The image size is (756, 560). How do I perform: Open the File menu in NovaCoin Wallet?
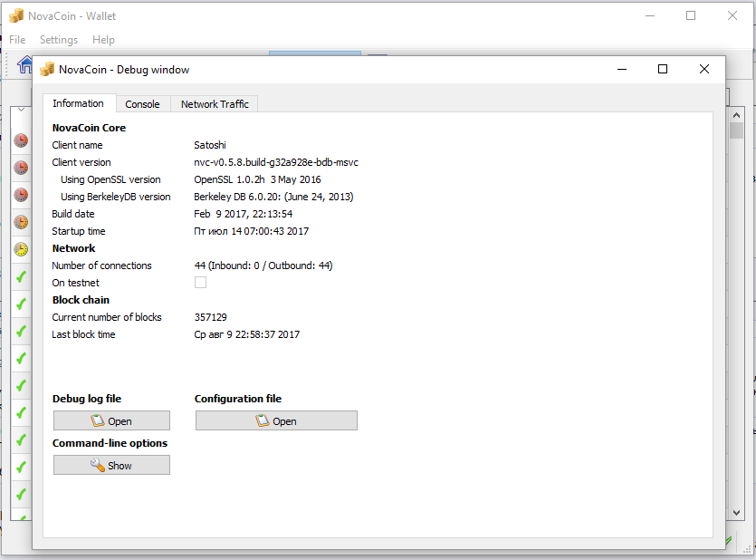17,40
